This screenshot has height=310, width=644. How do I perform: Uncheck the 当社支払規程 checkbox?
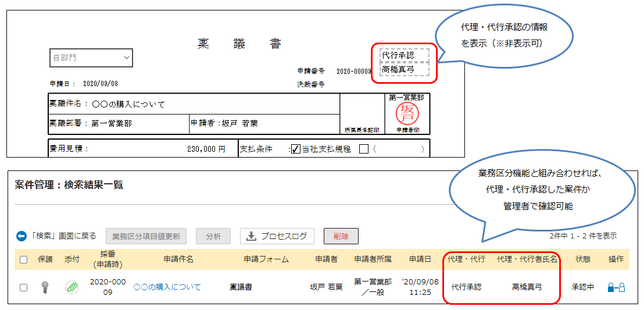click(x=295, y=149)
